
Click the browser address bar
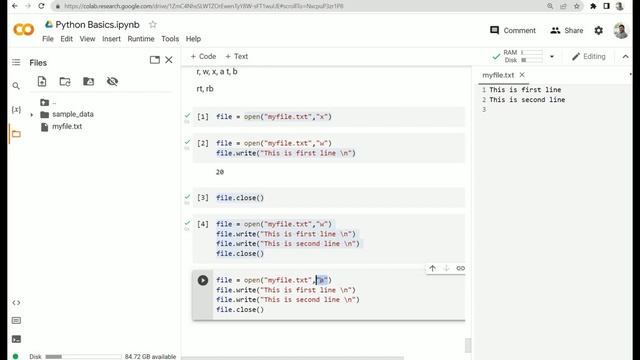299,6
